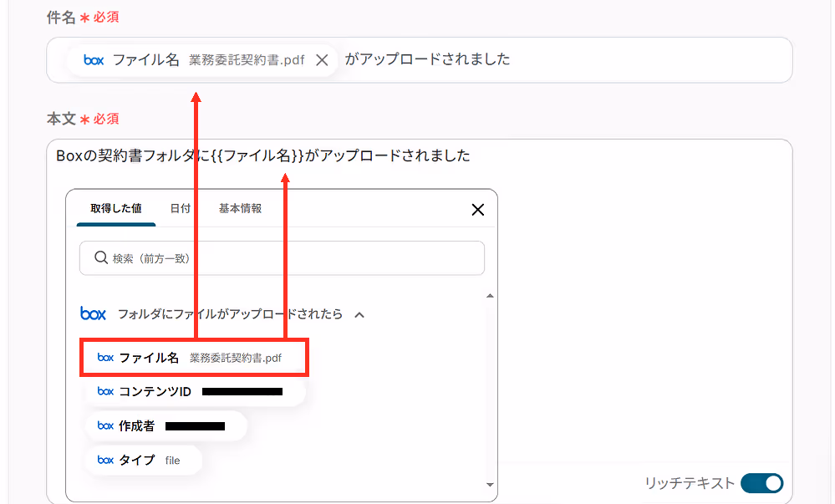The image size is (835, 504).
Task: Switch to the 日付 tab
Action: coord(180,208)
